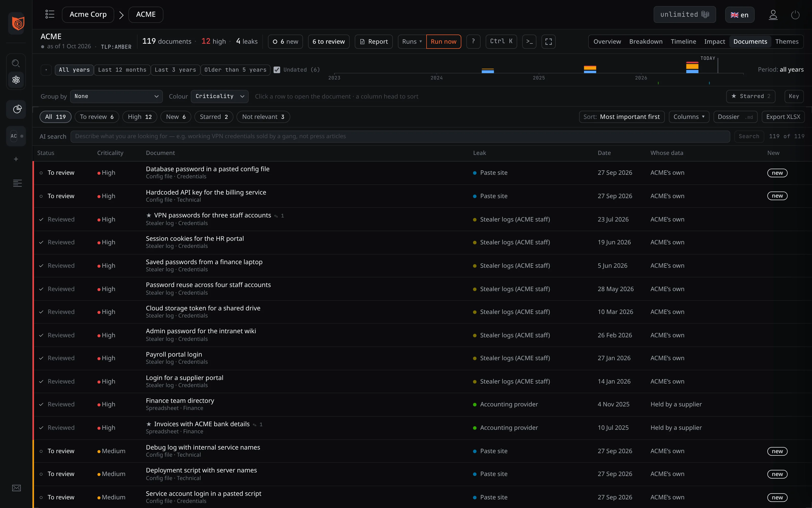Image resolution: width=812 pixels, height=508 pixels.
Task: Select the AC workspace sidebar badge
Action: (16, 136)
